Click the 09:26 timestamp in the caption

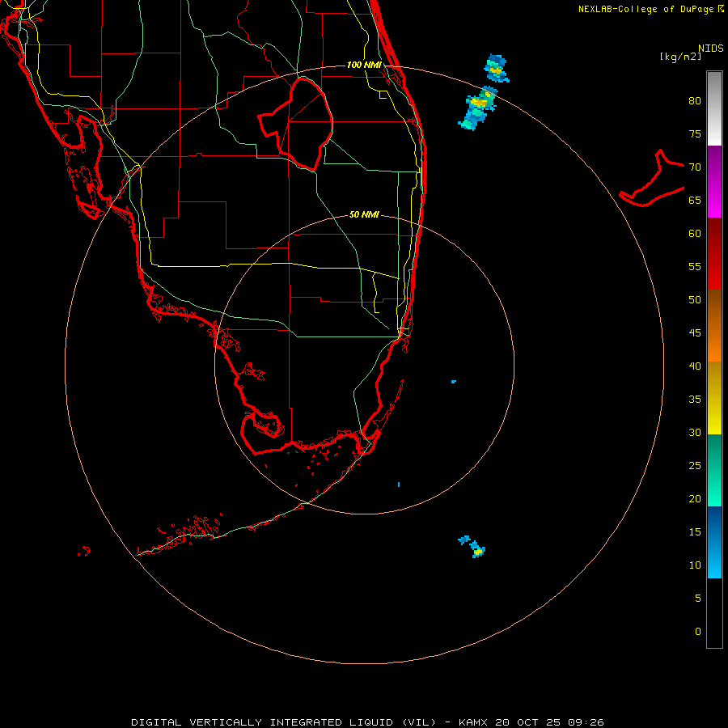pyautogui.click(x=586, y=722)
